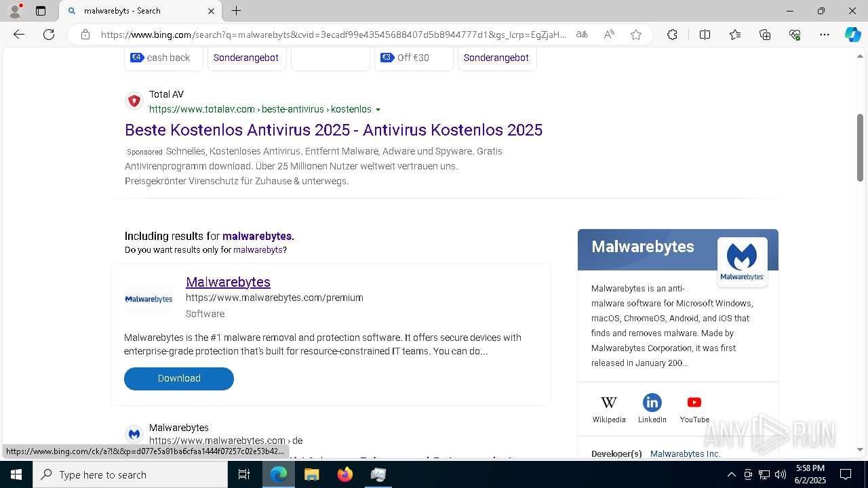Open the taskbar clock and date
The image size is (868, 488).
point(810,474)
